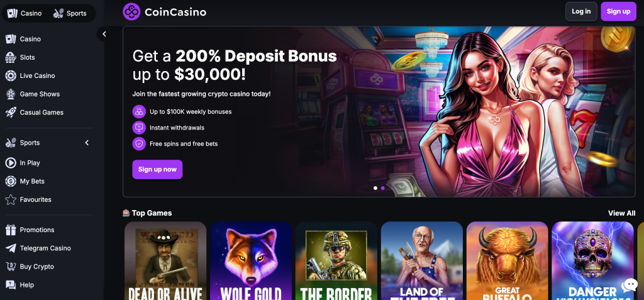Collapse the left sidebar with chevron

104,34
